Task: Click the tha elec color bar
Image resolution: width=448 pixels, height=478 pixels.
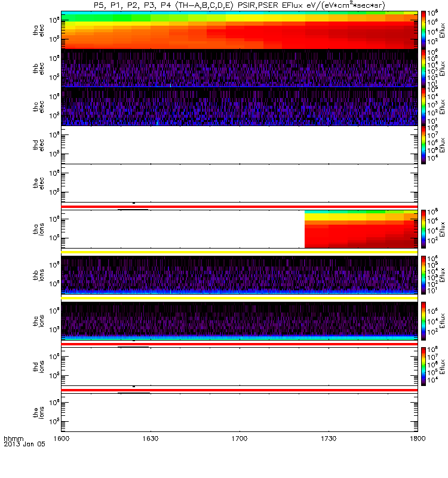Action: (424, 30)
